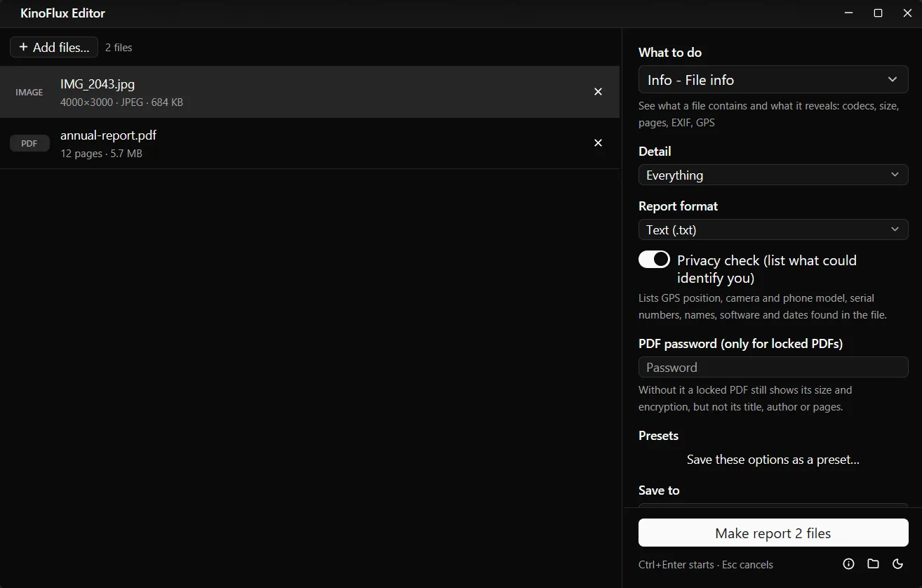Click the "Ctrl+Enter starts · Esc cancels" hint

click(706, 565)
